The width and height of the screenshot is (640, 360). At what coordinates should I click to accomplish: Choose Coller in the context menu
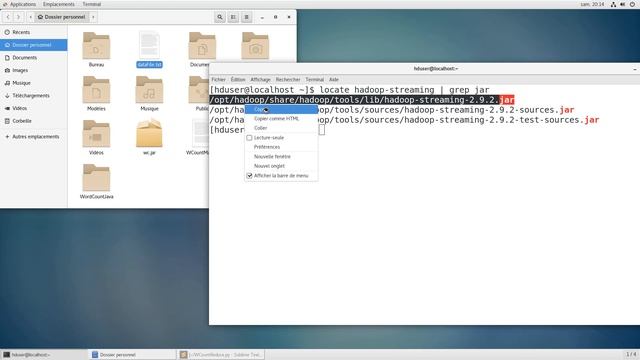coord(281,128)
